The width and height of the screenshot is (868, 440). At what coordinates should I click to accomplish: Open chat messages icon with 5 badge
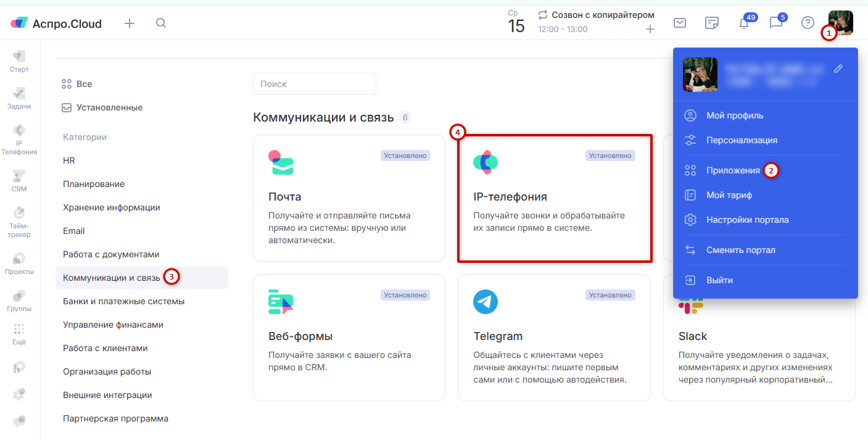[x=775, y=23]
